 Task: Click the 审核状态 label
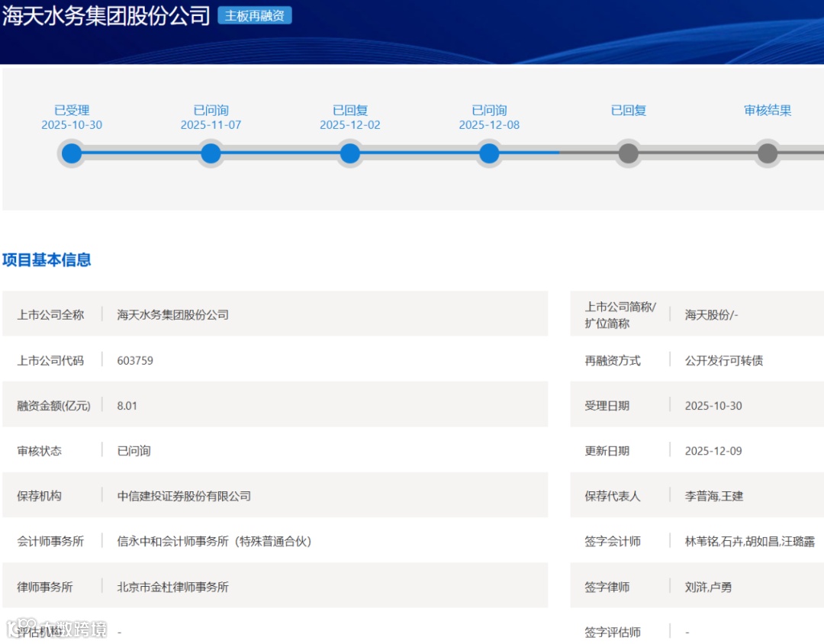40,451
